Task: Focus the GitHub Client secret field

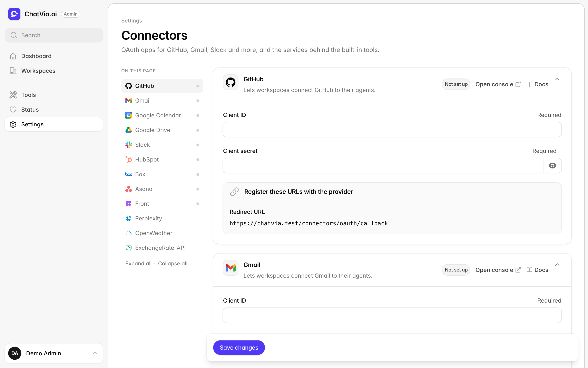Action: point(383,166)
